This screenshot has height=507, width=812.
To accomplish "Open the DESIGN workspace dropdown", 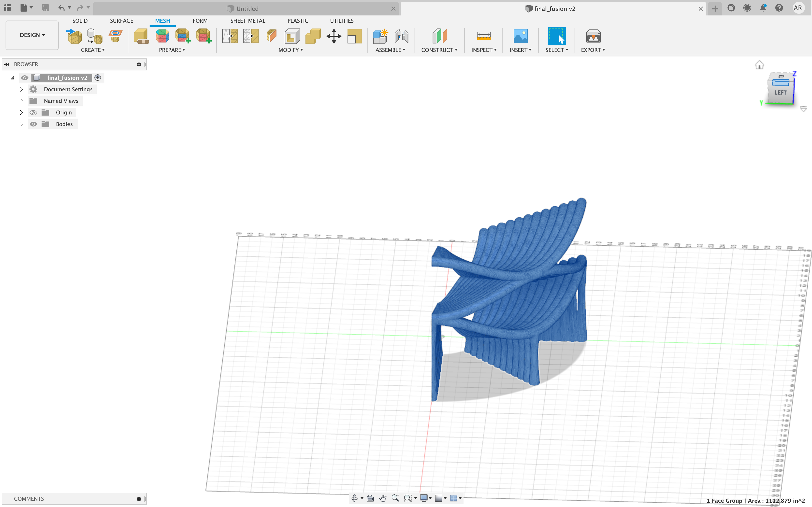I will tap(32, 35).
